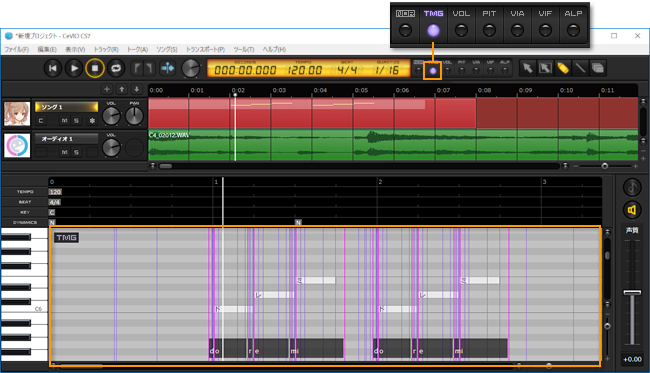Select the boxed-arrow range selection tool
The image size is (650, 373).
click(x=545, y=68)
